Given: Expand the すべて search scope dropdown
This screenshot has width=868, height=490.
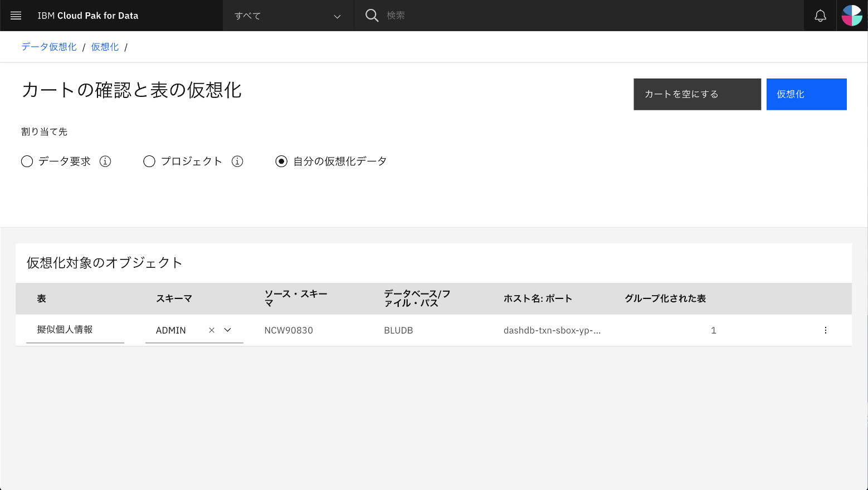Looking at the screenshot, I should click(x=337, y=16).
